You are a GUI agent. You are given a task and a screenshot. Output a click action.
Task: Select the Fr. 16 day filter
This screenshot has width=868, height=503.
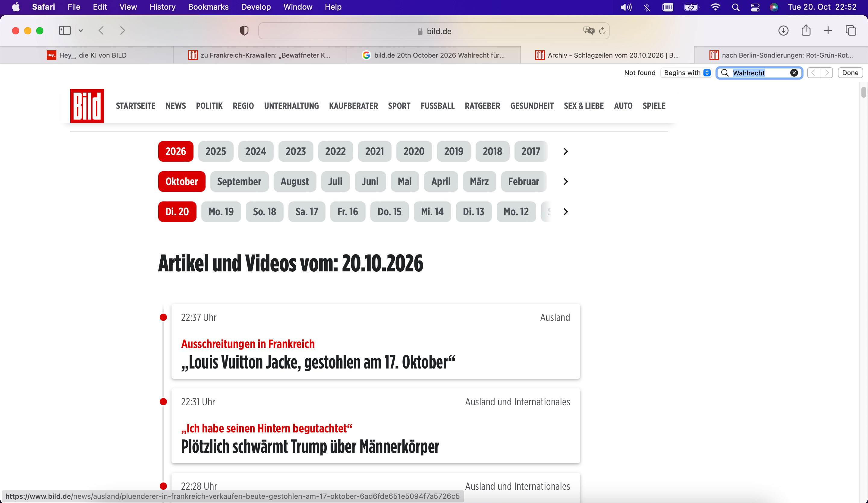point(348,211)
